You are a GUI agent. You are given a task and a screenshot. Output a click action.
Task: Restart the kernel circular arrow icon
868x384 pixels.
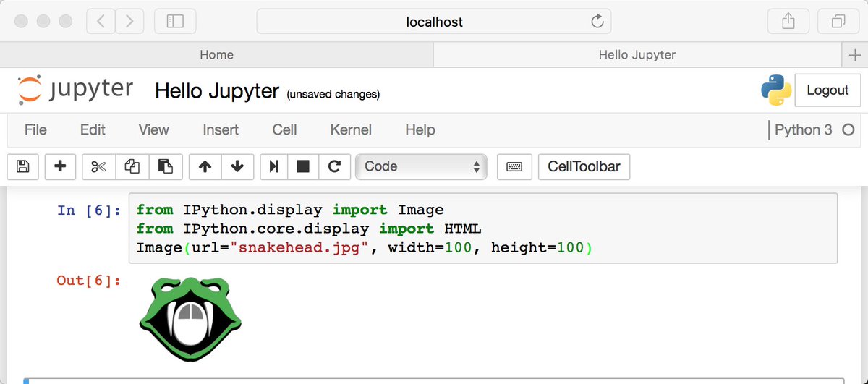point(334,166)
